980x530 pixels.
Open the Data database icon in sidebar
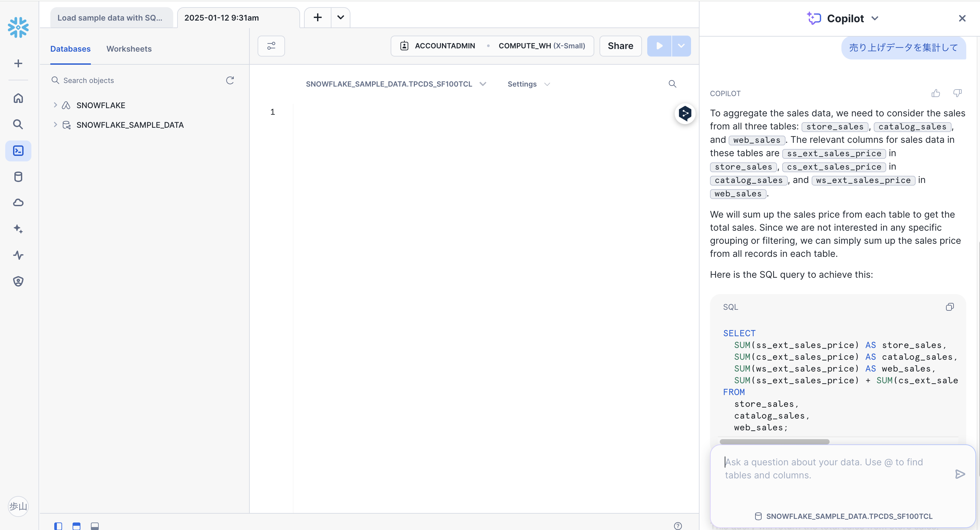pos(18,177)
